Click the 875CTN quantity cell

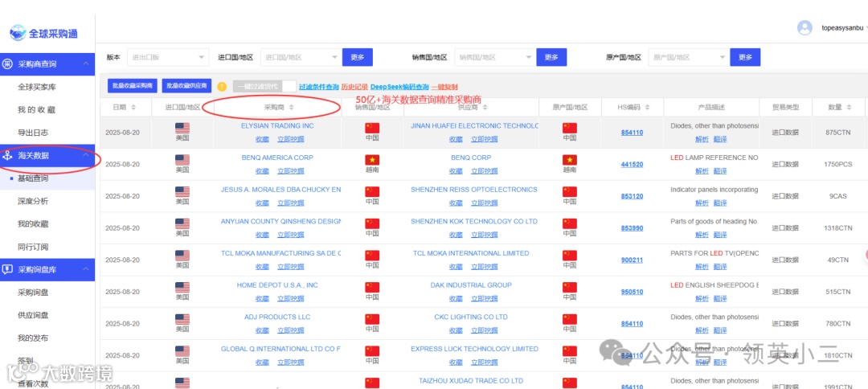[837, 133]
